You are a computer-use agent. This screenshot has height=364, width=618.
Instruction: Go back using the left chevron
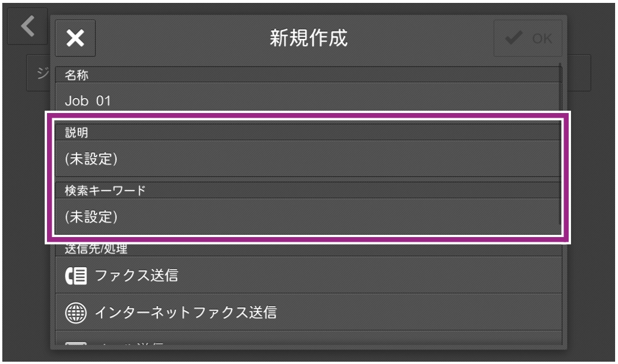tap(27, 26)
